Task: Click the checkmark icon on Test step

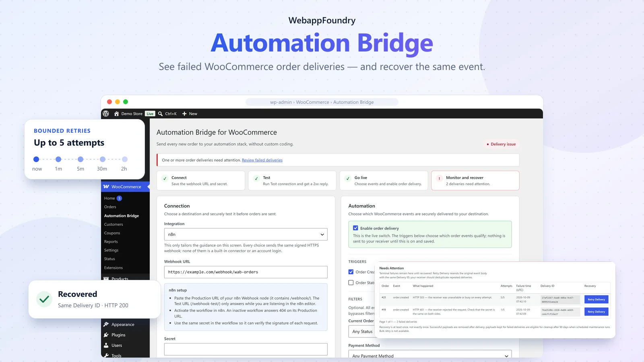Action: click(256, 179)
